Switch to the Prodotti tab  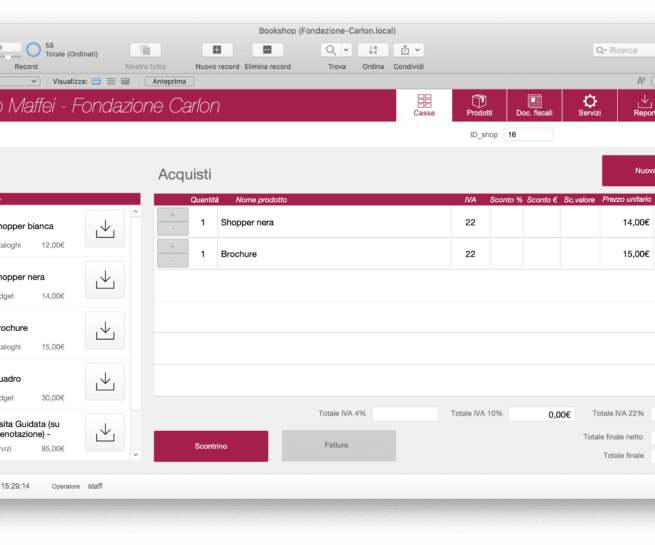pyautogui.click(x=479, y=105)
